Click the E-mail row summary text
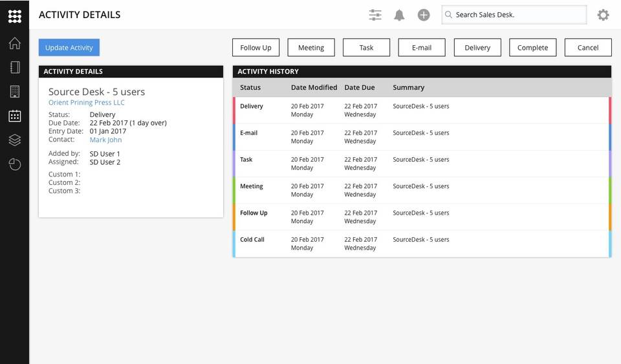This screenshot has width=621, height=364. coord(421,133)
